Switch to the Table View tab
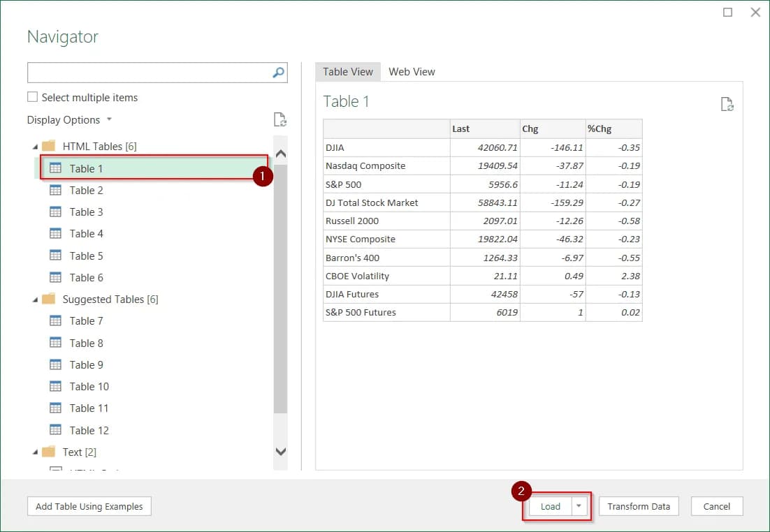Viewport: 770px width, 532px height. tap(348, 72)
